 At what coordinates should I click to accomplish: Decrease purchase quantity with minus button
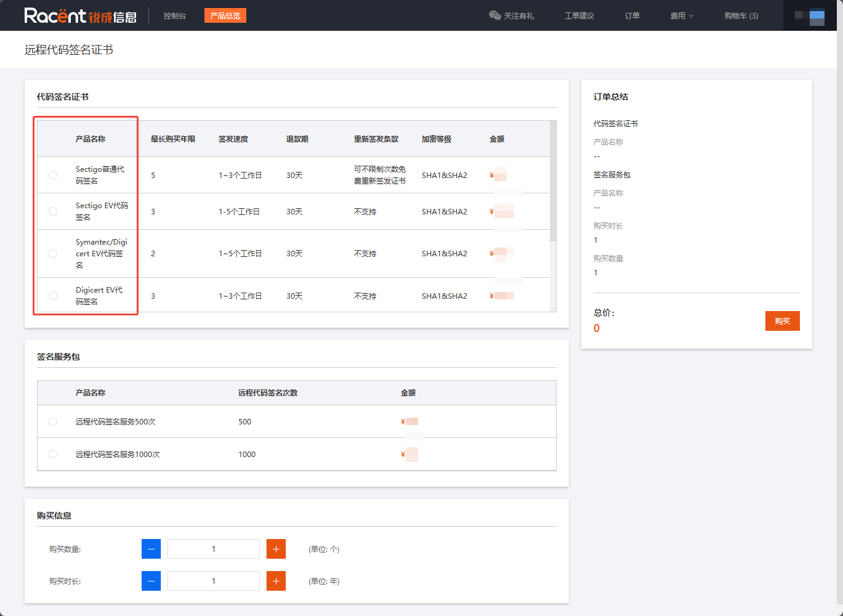tap(151, 549)
